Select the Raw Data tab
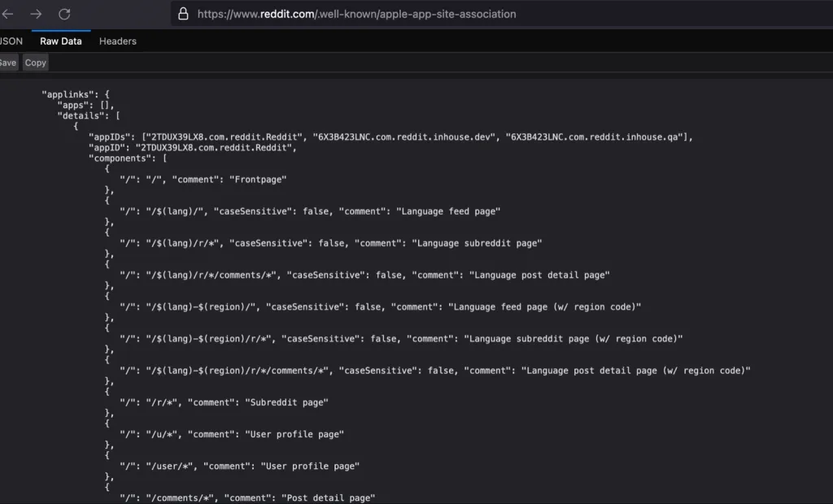 pyautogui.click(x=61, y=41)
